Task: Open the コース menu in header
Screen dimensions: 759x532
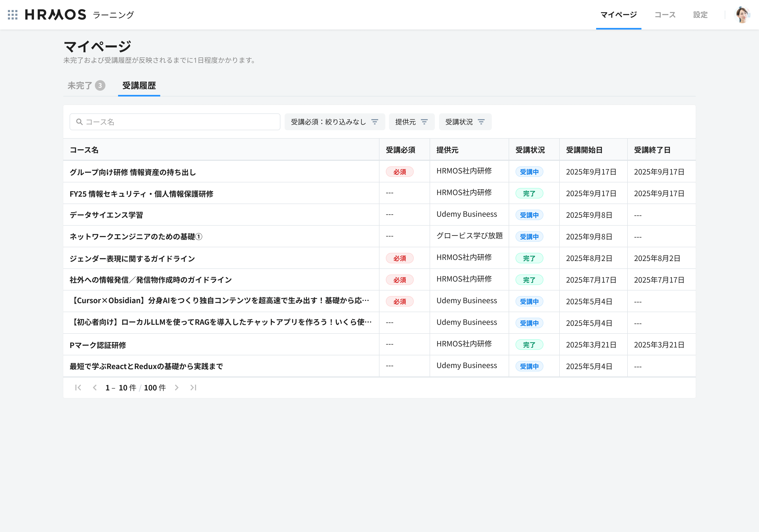Action: (x=665, y=14)
